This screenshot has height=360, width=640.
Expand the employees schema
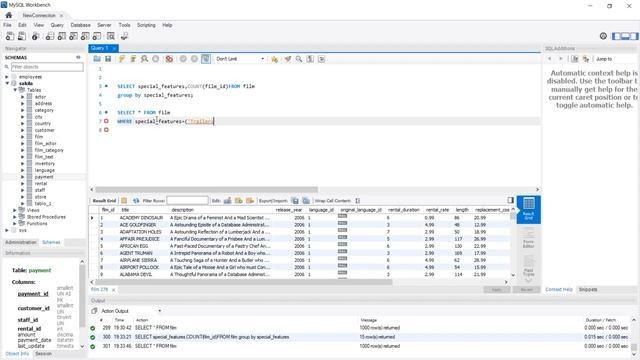click(x=7, y=77)
